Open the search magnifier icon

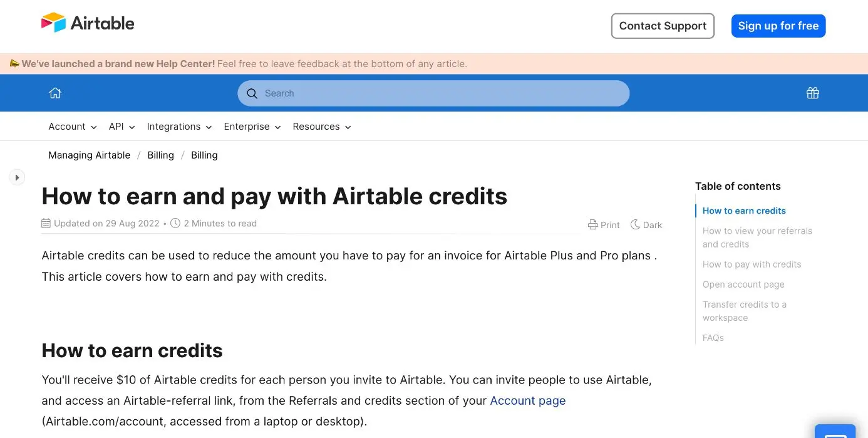252,93
